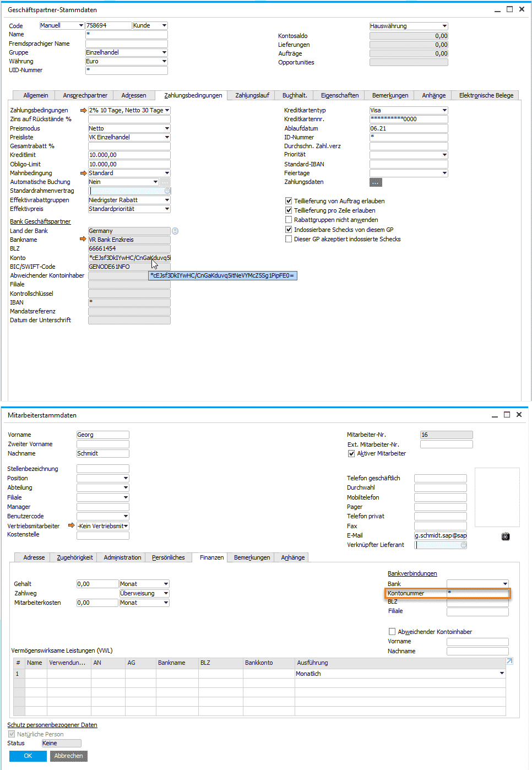
Task: Open lookup icon in Verknüpfter Lieferant field
Action: click(x=464, y=545)
